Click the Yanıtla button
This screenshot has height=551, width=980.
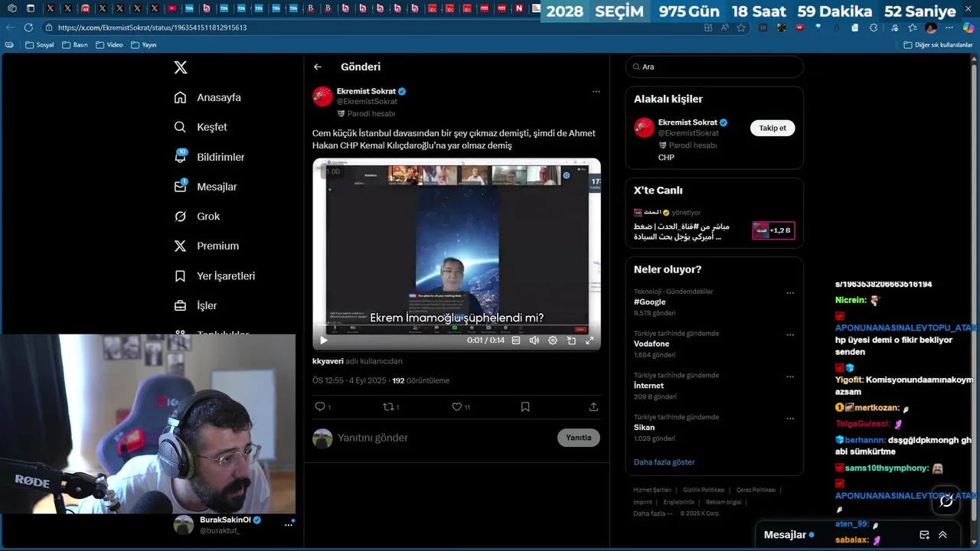579,438
